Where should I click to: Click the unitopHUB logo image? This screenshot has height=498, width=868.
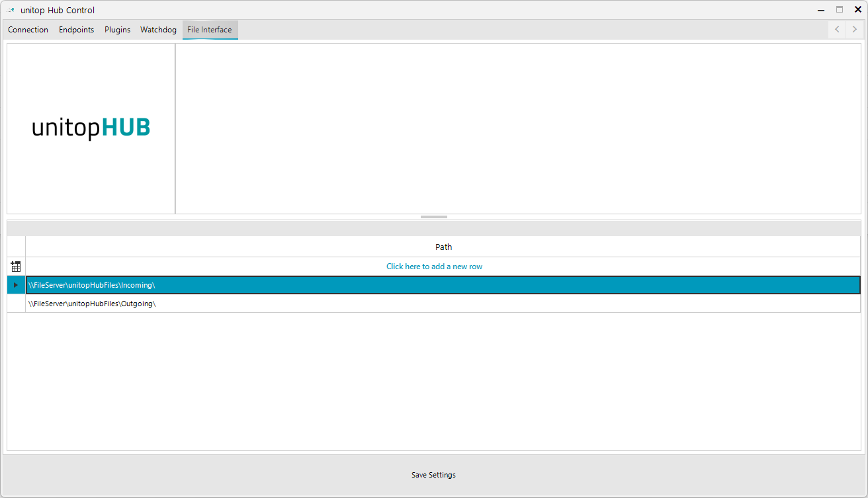pyautogui.click(x=91, y=128)
